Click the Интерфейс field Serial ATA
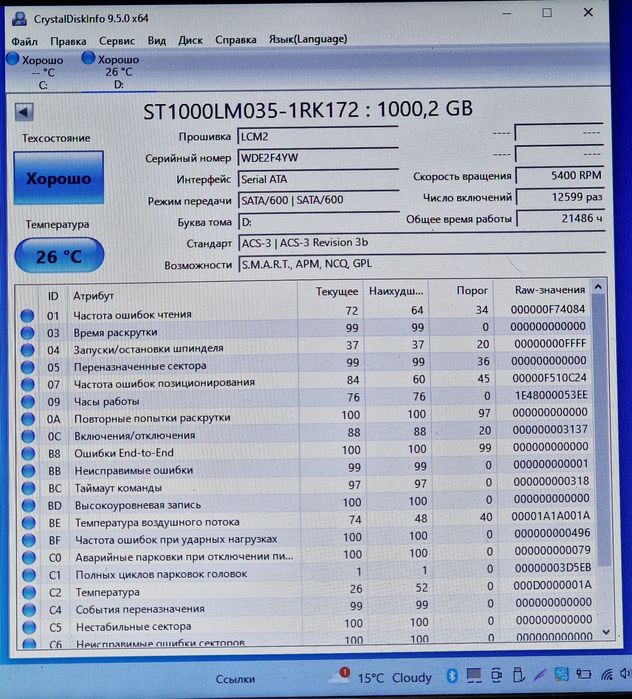Screen dimensions: 632x699 tap(318, 179)
